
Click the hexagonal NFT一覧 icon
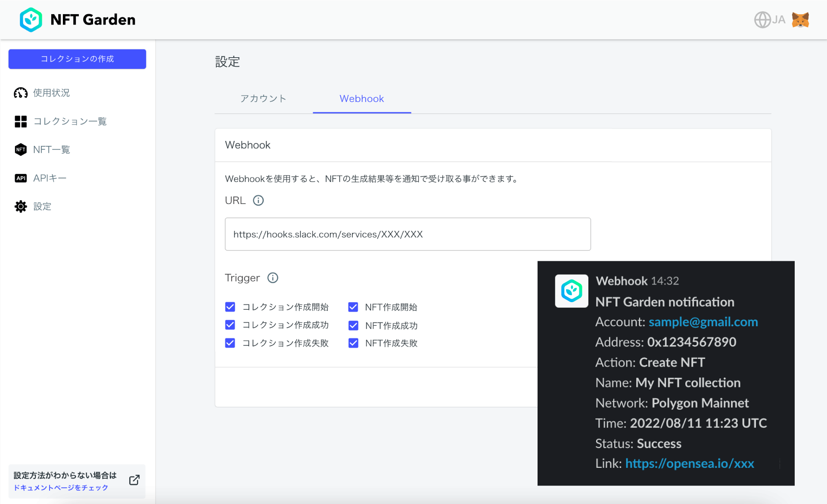click(x=20, y=149)
